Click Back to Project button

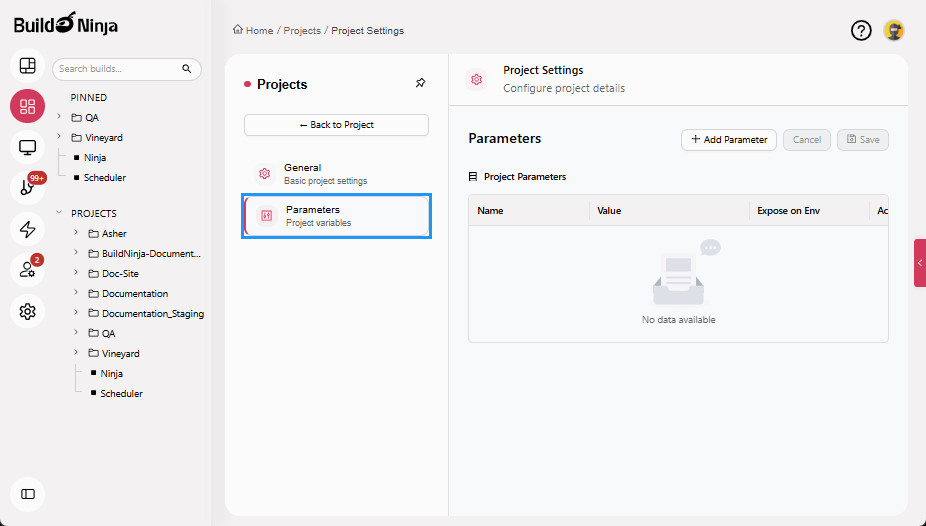click(337, 125)
